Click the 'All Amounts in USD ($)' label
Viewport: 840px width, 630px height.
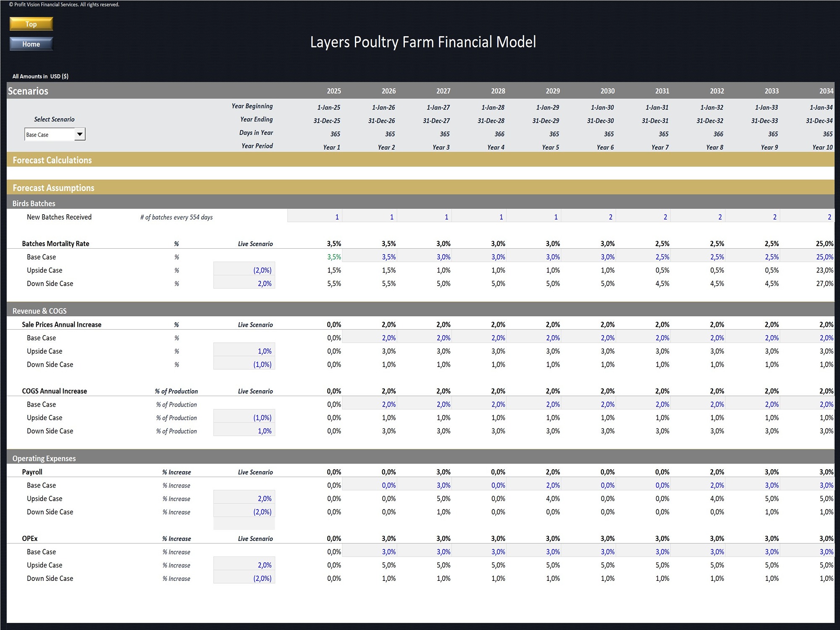pos(40,76)
